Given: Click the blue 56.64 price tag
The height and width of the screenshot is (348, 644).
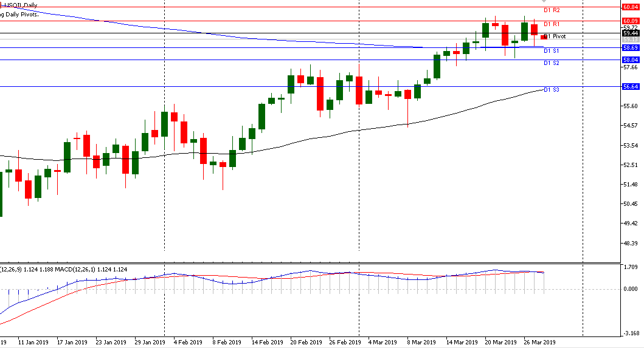Looking at the screenshot, I should (x=630, y=87).
